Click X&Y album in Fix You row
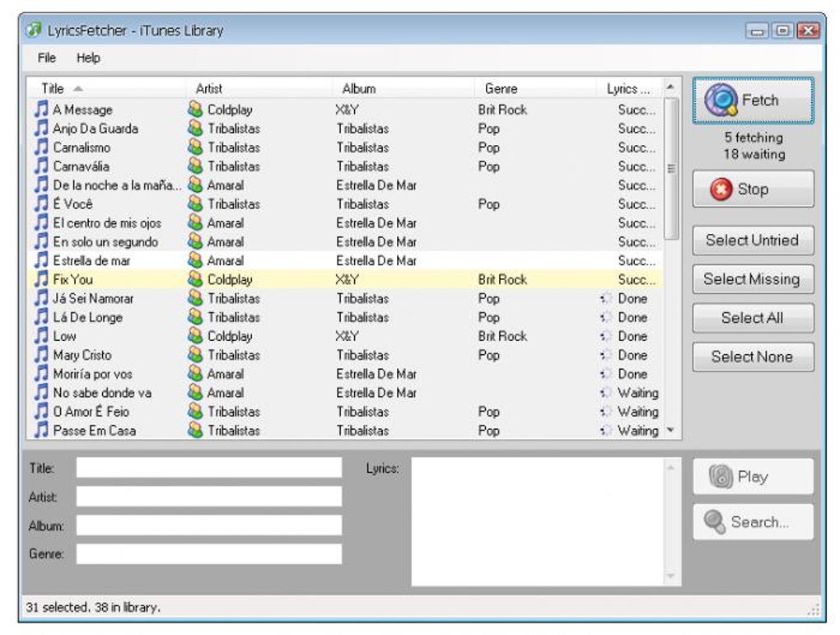This screenshot has width=840, height=635. click(x=348, y=279)
